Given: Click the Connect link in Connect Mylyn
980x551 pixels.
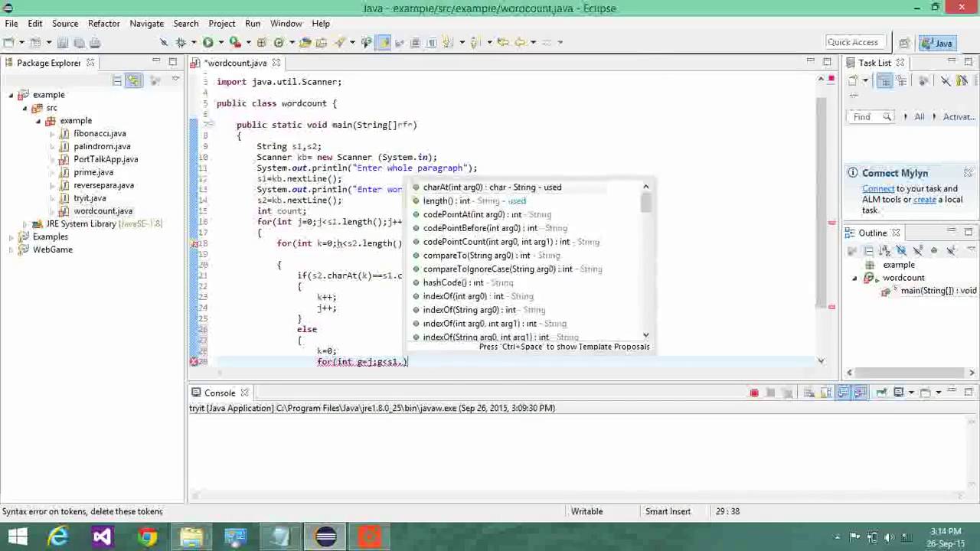Looking at the screenshot, I should tap(878, 188).
